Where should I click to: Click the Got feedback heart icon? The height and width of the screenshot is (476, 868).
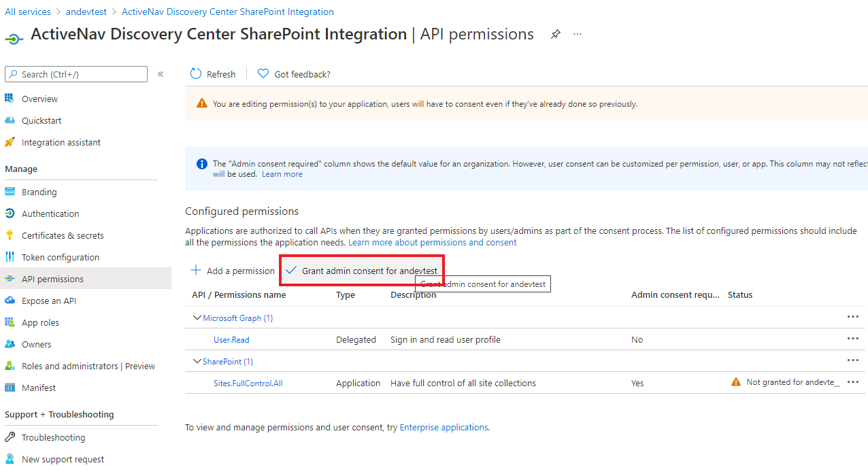(x=263, y=73)
